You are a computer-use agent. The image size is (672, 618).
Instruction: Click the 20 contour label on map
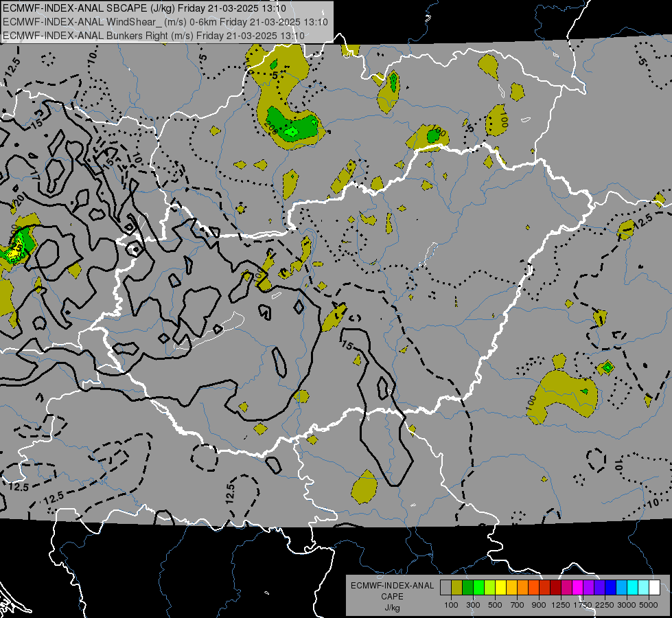point(18,200)
